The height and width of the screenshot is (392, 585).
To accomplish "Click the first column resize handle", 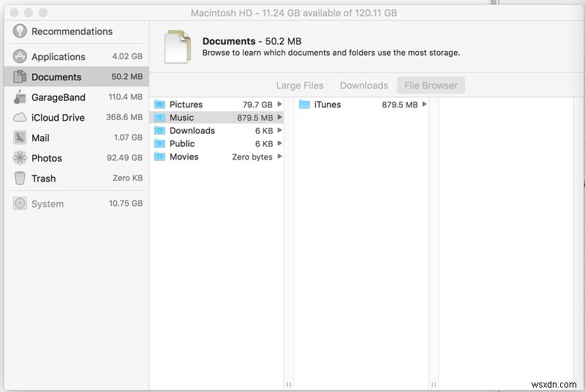I will tap(288, 384).
